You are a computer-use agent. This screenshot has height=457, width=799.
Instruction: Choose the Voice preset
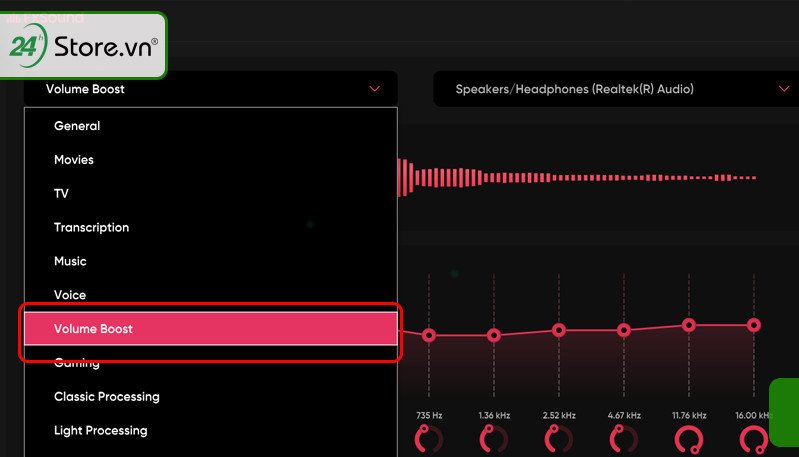(210, 295)
